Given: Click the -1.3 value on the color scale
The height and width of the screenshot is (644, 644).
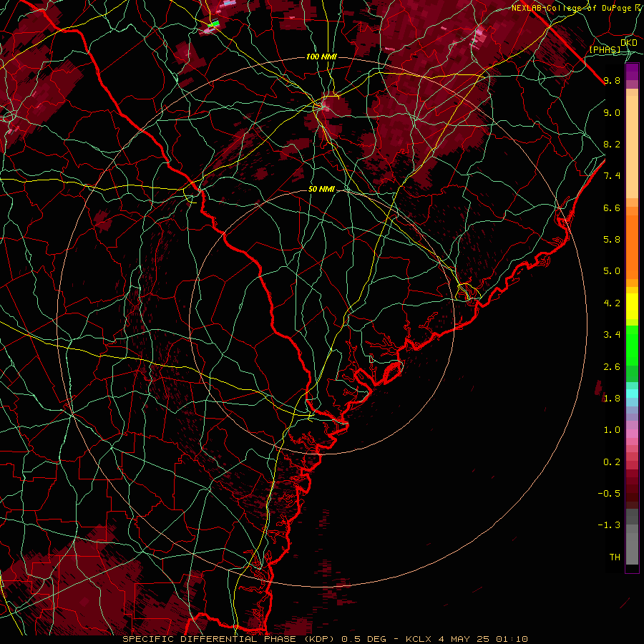Looking at the screenshot, I should coord(609,525).
